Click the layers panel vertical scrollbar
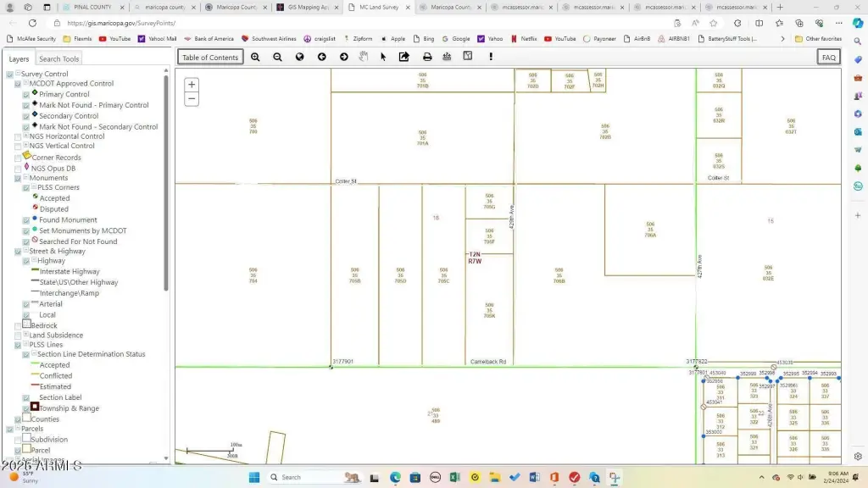This screenshot has height=488, width=868. tap(166, 186)
